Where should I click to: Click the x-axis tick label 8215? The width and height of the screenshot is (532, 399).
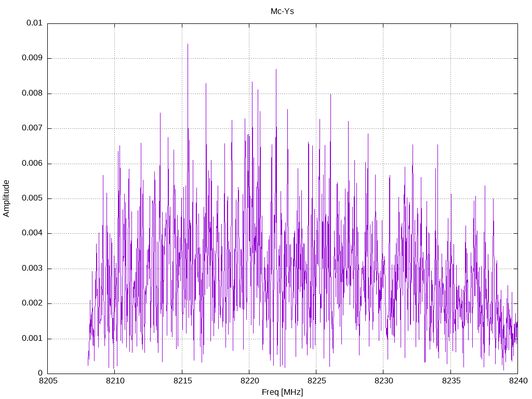182,381
